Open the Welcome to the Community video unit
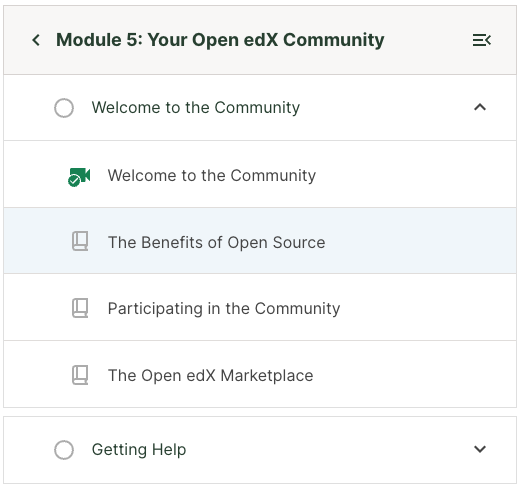The width and height of the screenshot is (521, 490). point(212,175)
